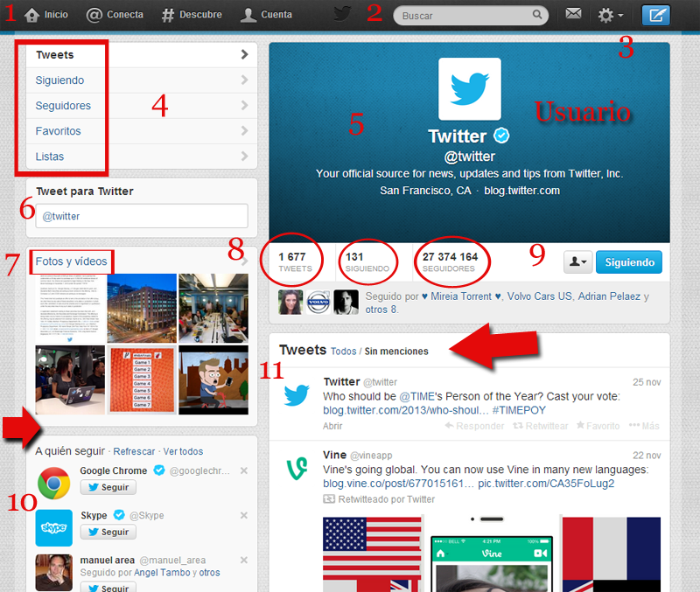Click the Vine avatar logo

coord(297,469)
